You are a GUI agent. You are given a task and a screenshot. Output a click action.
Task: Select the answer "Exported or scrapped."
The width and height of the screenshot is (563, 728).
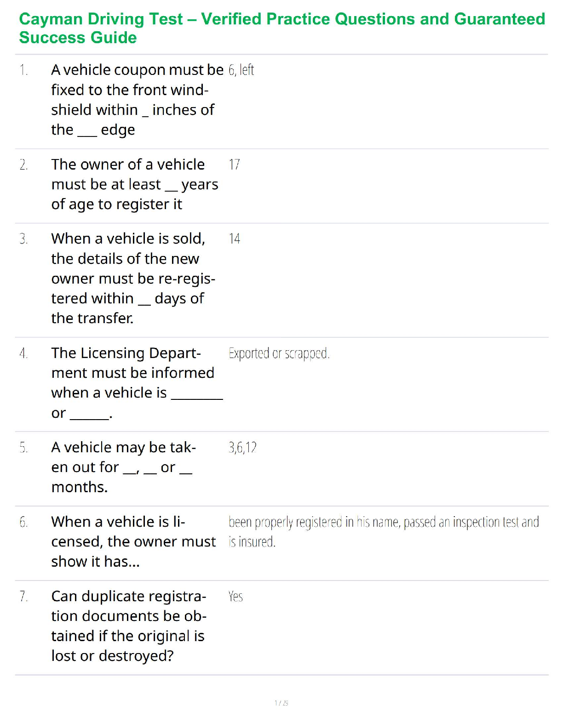tap(279, 353)
